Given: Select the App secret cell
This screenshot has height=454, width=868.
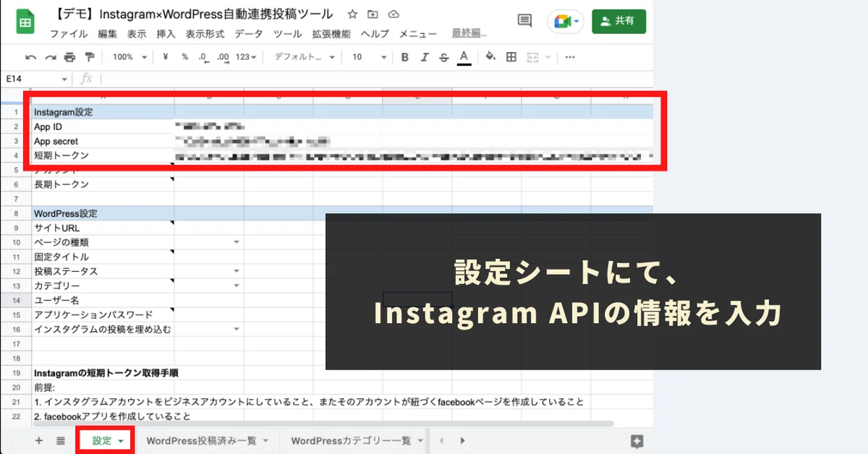Looking at the screenshot, I should point(103,141).
